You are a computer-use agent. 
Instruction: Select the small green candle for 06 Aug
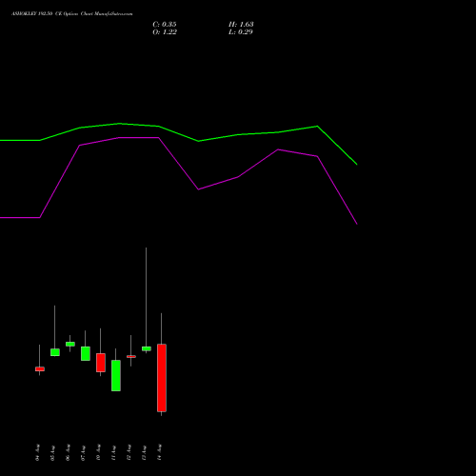tap(70, 344)
